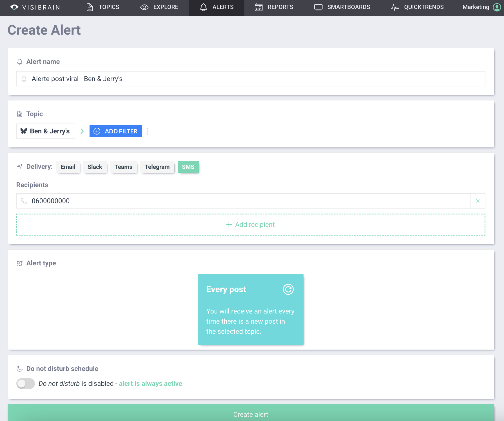Select the Ben & Jerry's topic chip
The width and height of the screenshot is (504, 421).
tap(46, 131)
